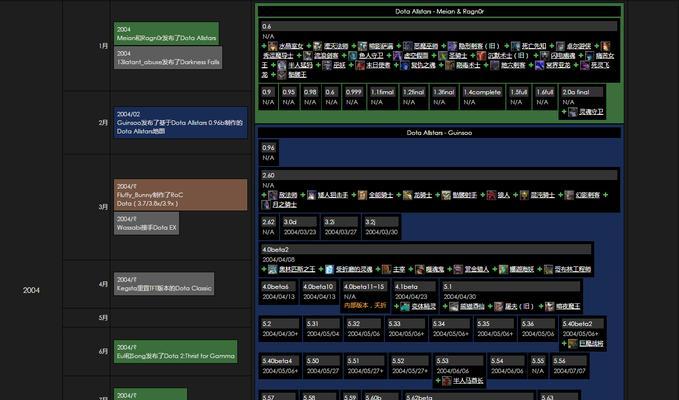Click the 圣骑士 hero portrait icon
Image resolution: width=679 pixels, height=400 pixels.
pyautogui.click(x=443, y=55)
